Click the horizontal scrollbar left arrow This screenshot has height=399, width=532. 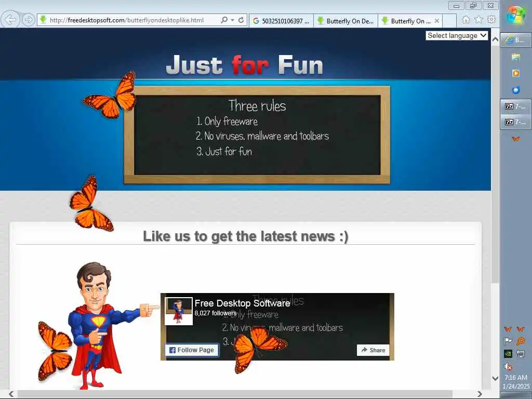tap(11, 394)
